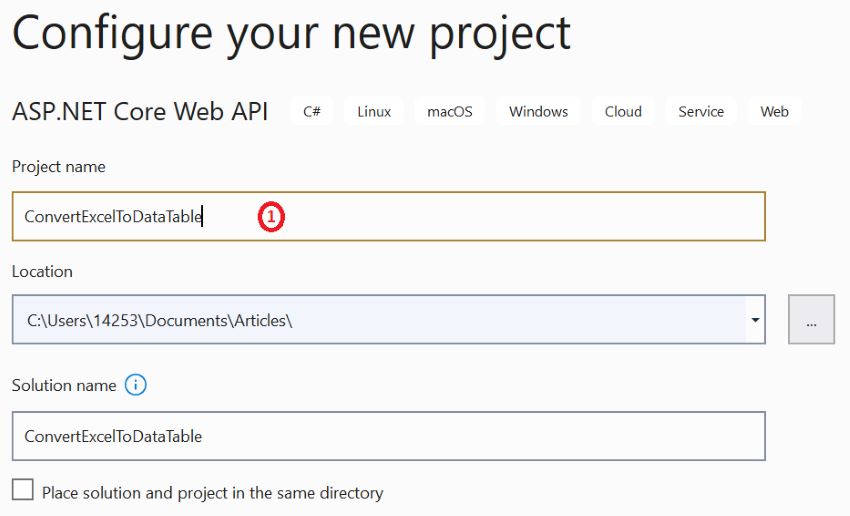Viewport: 850px width, 516px height.
Task: Click the Project name input field
Action: [x=389, y=216]
